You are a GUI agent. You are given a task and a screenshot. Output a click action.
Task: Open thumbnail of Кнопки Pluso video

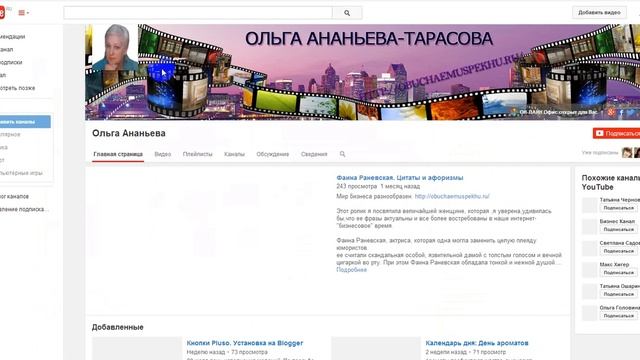pyautogui.click(x=137, y=349)
